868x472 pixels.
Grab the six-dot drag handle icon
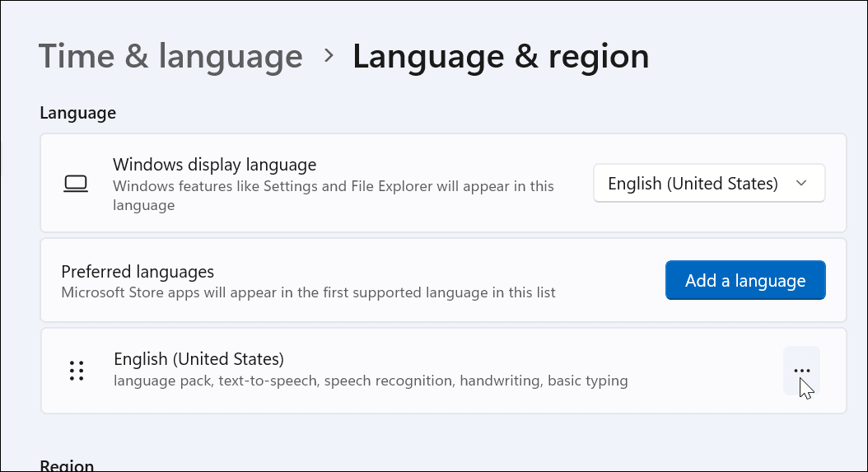(77, 371)
